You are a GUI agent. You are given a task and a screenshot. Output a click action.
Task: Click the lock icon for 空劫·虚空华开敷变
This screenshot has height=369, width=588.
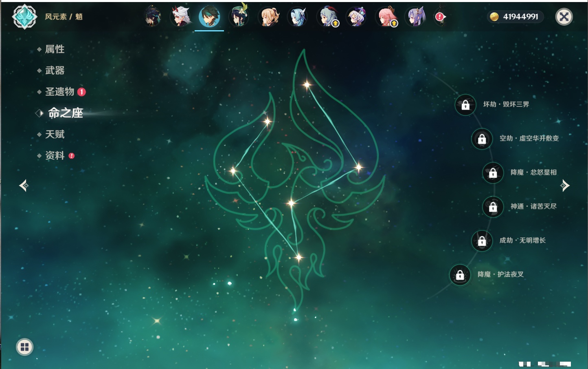482,139
